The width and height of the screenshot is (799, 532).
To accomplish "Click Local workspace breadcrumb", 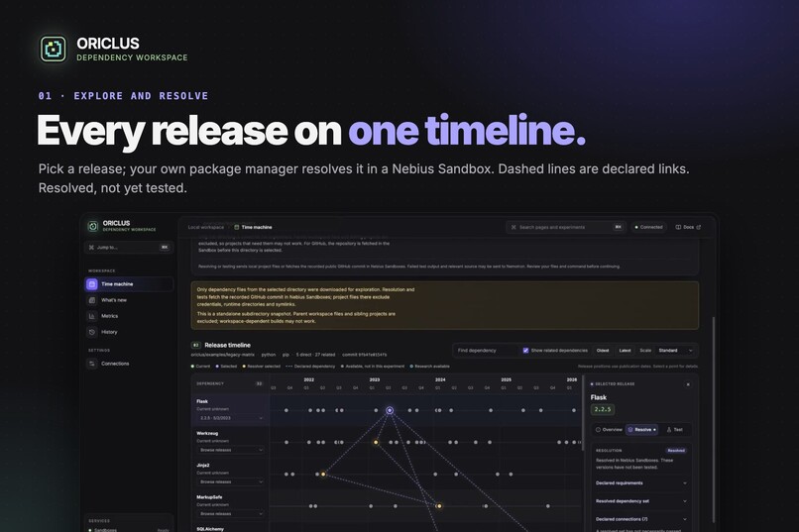I will coord(206,227).
